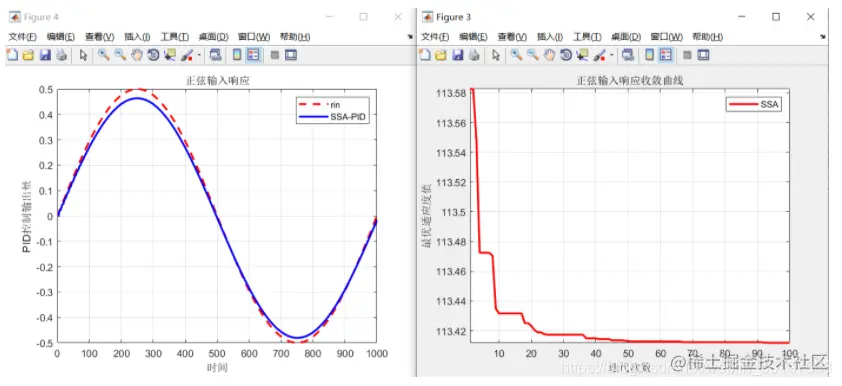842x386 pixels.
Task: Save Figure 3 using the floppy disk icon
Action: point(458,55)
